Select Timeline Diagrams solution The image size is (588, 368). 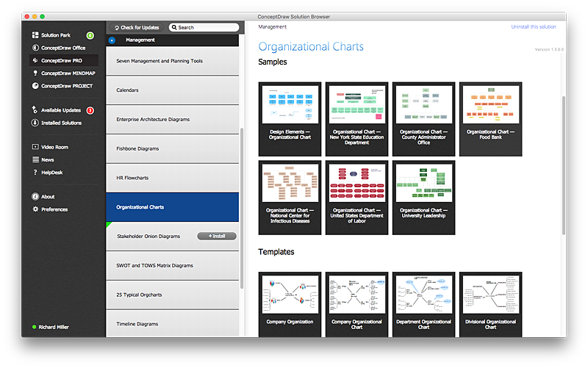pyautogui.click(x=173, y=324)
